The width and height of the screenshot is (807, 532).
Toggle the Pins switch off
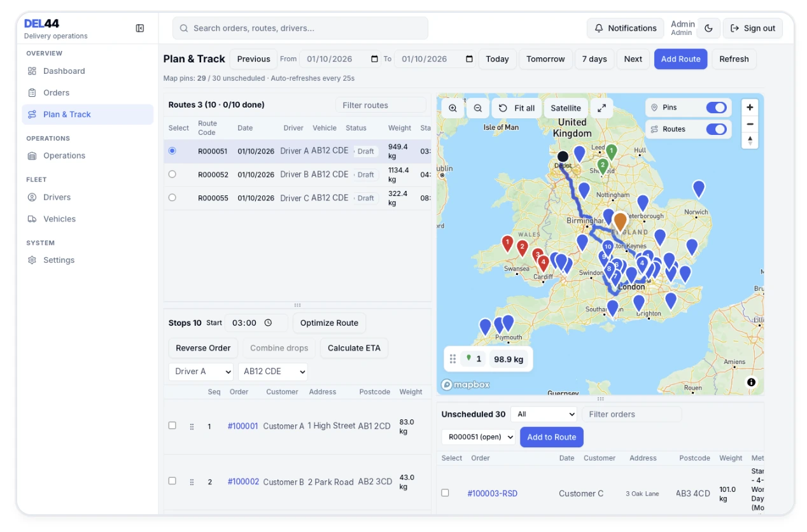716,108
